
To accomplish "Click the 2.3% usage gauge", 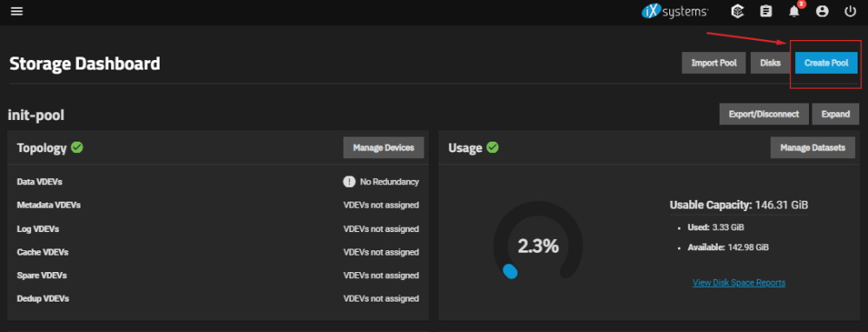I will 538,246.
